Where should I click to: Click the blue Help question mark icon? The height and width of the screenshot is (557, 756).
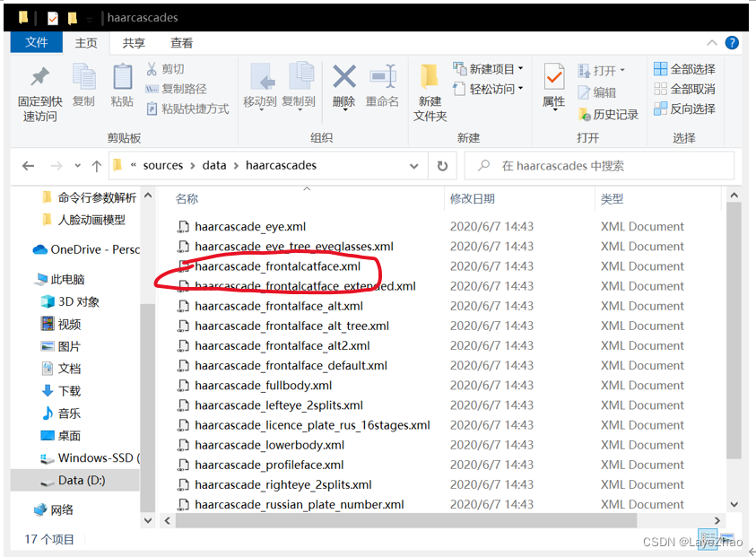732,43
